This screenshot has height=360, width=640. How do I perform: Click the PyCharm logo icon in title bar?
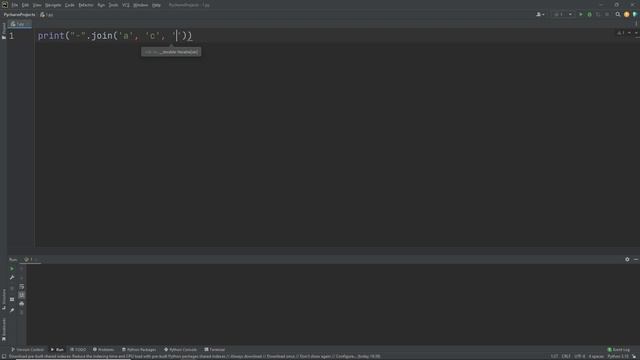(x=4, y=5)
